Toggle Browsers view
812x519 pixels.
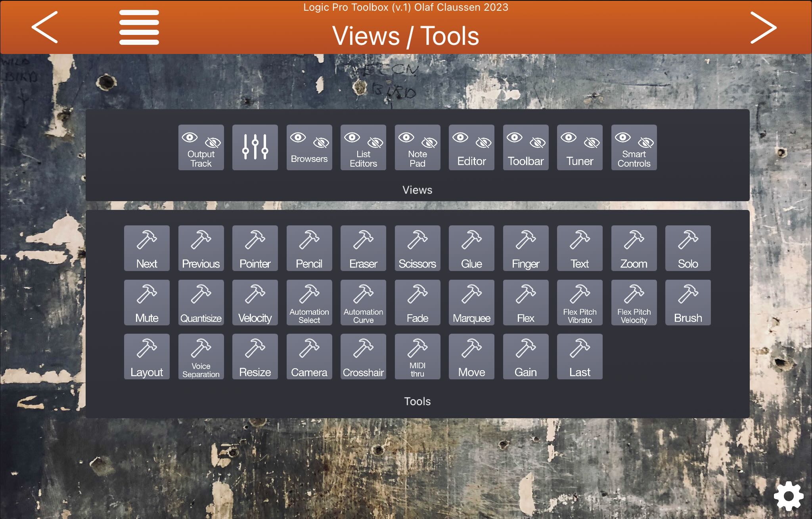coord(309,148)
